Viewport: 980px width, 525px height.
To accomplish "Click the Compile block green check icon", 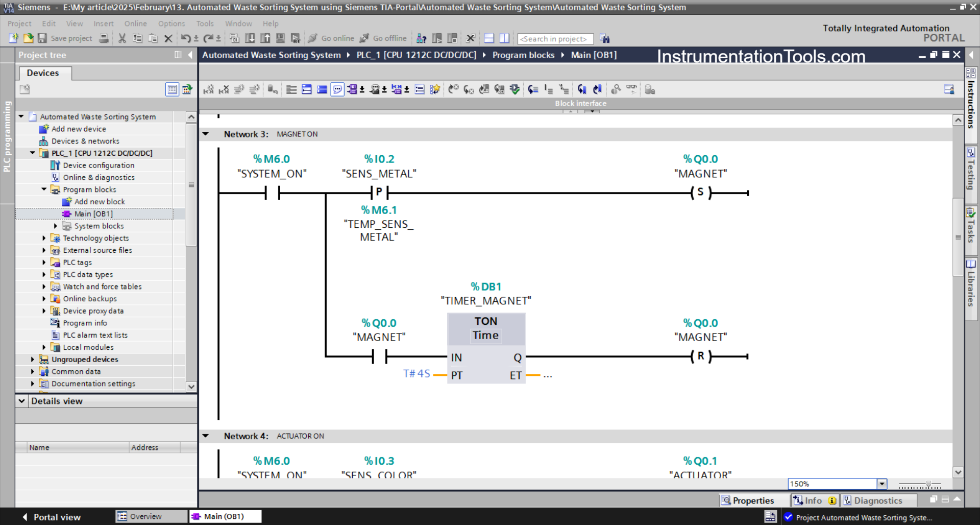I will [514, 89].
